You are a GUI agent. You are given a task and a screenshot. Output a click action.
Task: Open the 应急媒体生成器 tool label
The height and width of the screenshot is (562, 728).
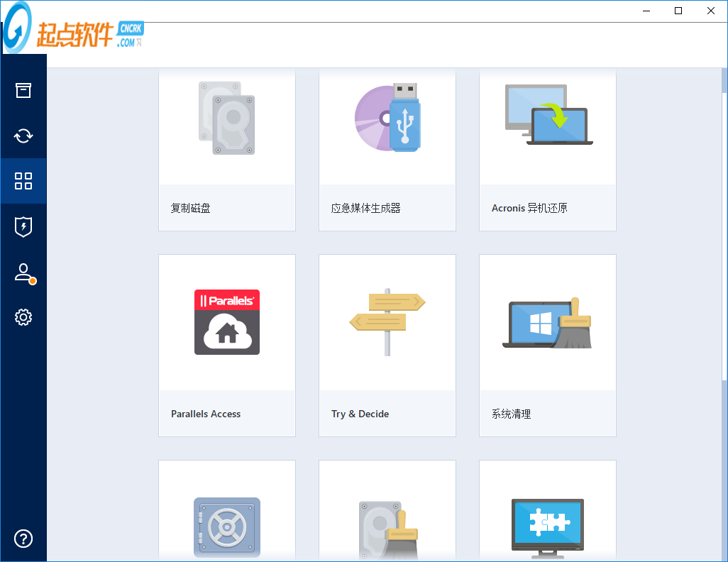[366, 208]
